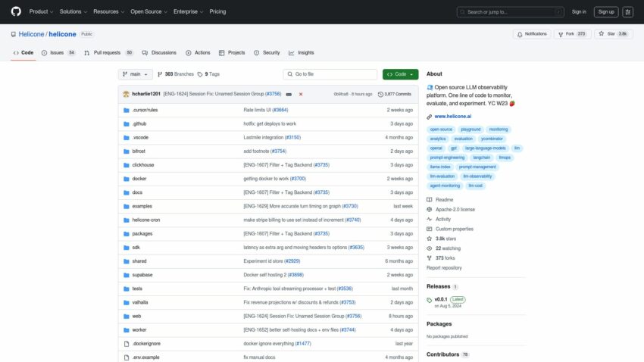
Task: Select the open-source topic tag
Action: click(441, 130)
